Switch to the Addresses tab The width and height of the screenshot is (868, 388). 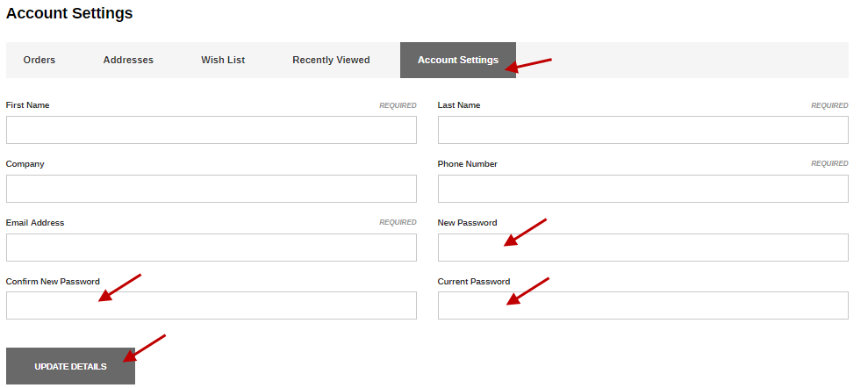click(128, 60)
